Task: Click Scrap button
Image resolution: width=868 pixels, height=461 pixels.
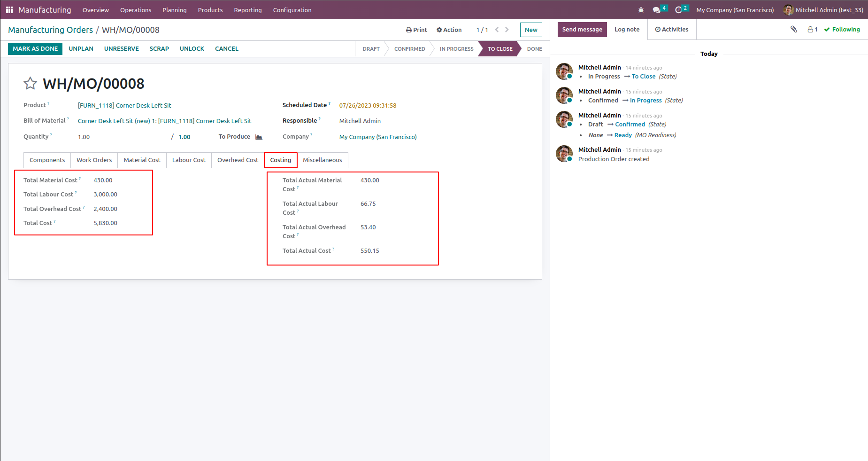Action: [159, 49]
